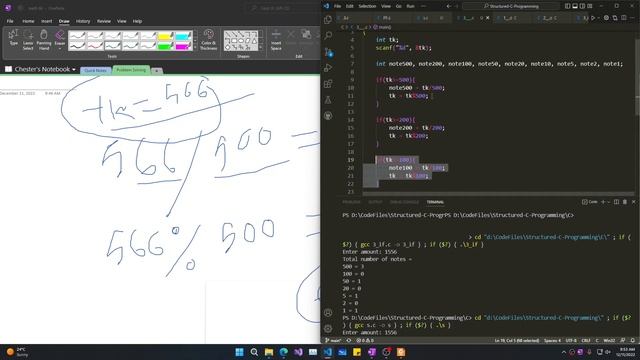Switch to the Output panel tab
Screen dimensions: 640x360
click(375, 202)
